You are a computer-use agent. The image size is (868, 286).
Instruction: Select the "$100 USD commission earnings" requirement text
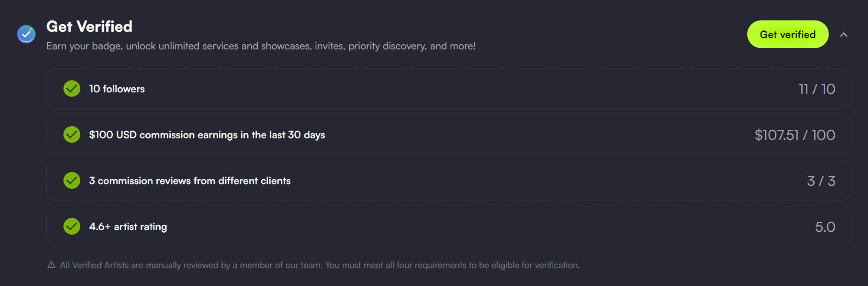pos(207,135)
